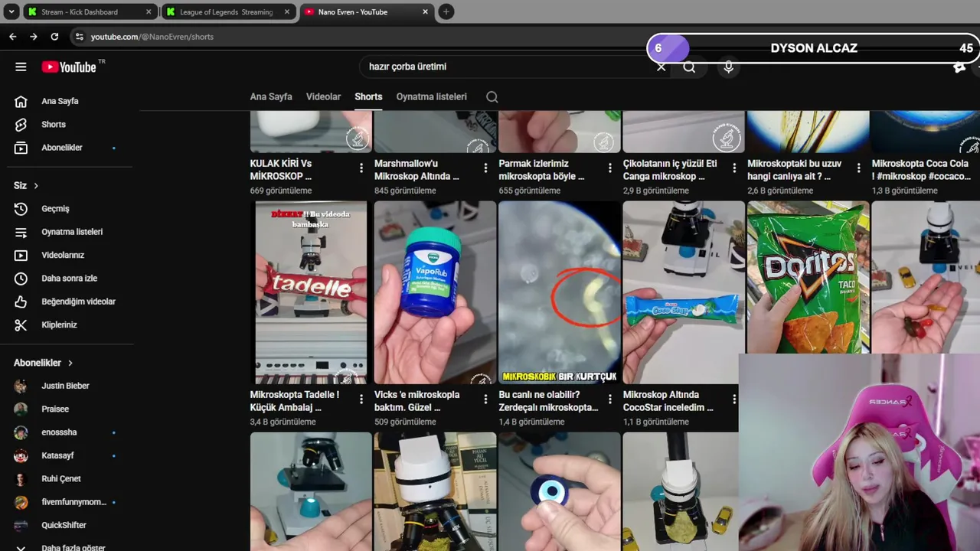
Task: Open Daha sonra izle list
Action: pyautogui.click(x=69, y=279)
